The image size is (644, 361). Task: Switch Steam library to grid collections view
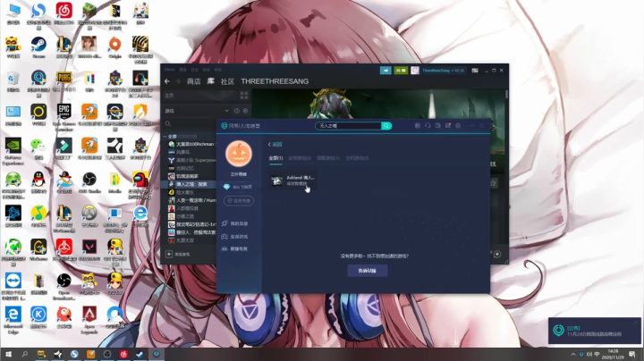click(244, 96)
